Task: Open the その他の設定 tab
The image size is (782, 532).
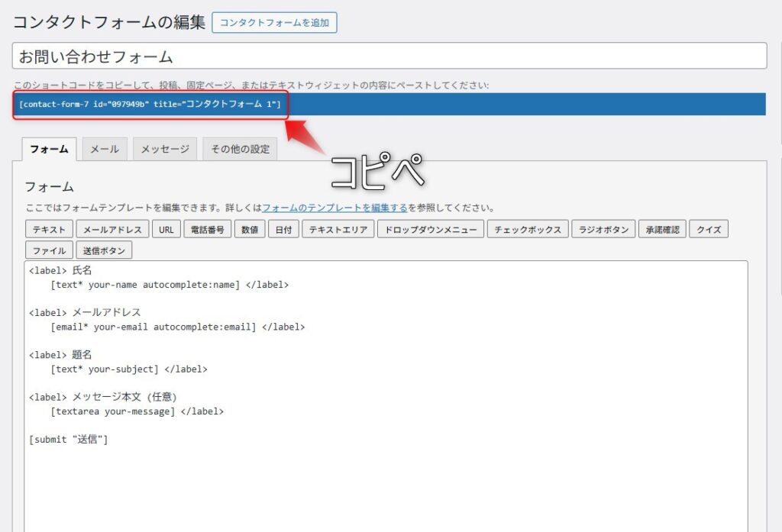Action: (x=240, y=149)
